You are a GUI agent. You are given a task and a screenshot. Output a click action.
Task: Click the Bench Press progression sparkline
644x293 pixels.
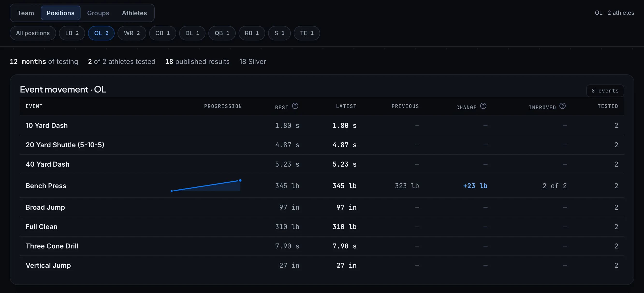click(x=206, y=185)
